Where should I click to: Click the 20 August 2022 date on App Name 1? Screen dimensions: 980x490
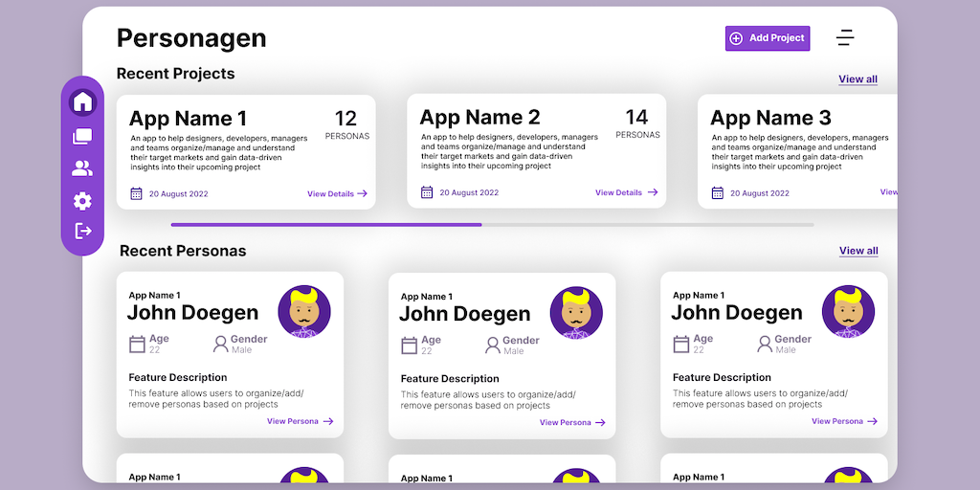[x=178, y=193]
